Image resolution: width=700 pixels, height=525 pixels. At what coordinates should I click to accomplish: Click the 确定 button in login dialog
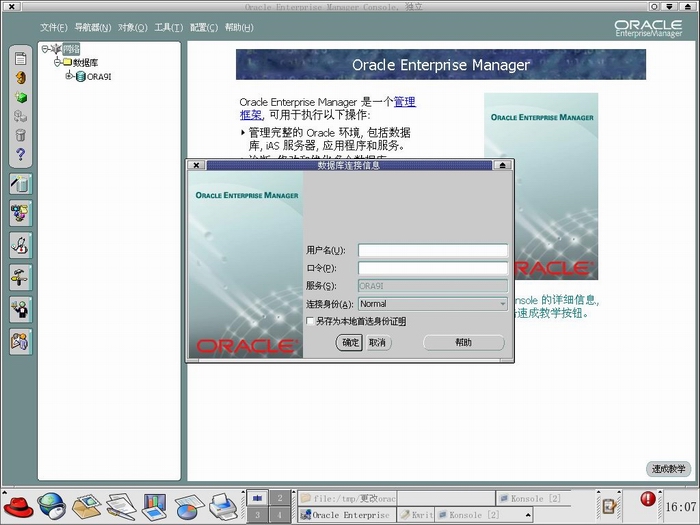point(350,342)
